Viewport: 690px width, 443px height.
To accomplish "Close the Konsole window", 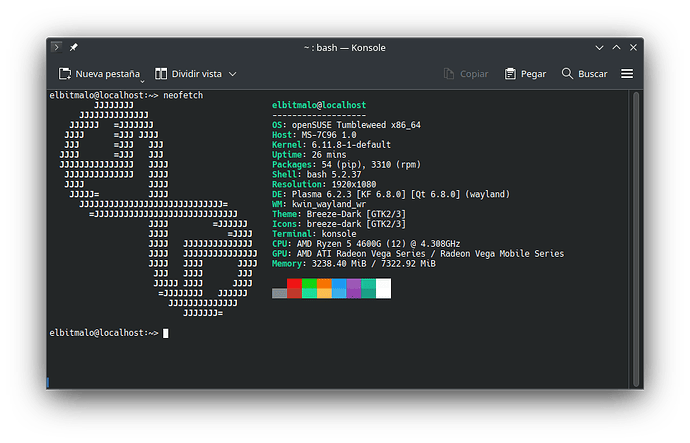I will 633,47.
